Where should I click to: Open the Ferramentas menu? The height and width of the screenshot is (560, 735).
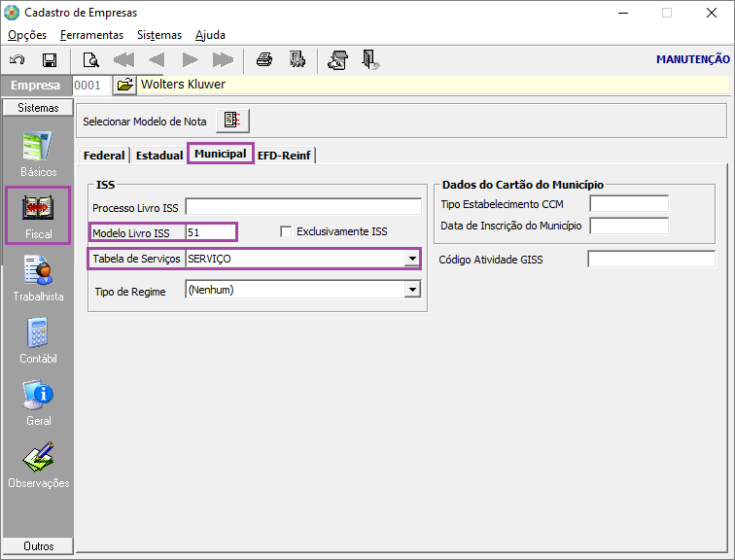91,35
